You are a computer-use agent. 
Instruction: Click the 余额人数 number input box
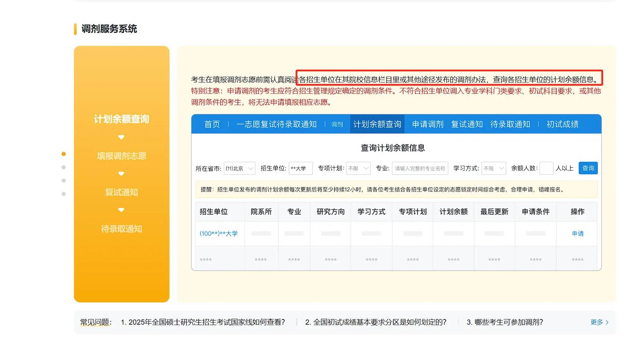(x=546, y=168)
